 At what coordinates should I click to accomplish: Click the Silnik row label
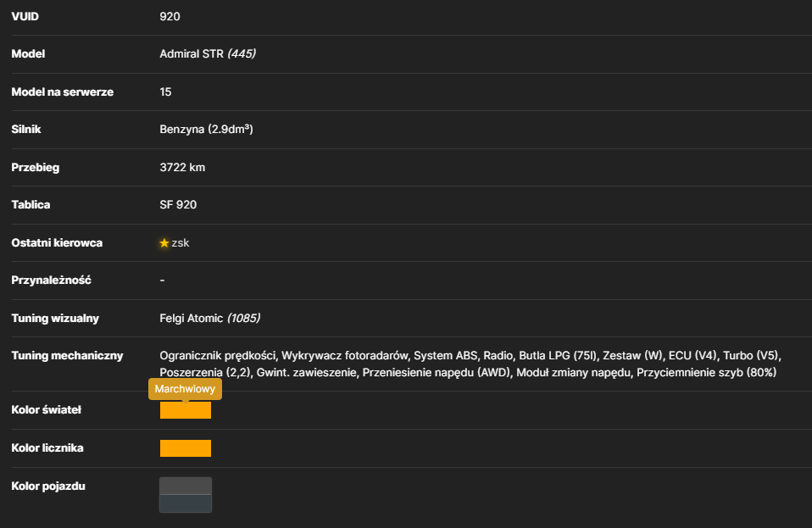[26, 130]
